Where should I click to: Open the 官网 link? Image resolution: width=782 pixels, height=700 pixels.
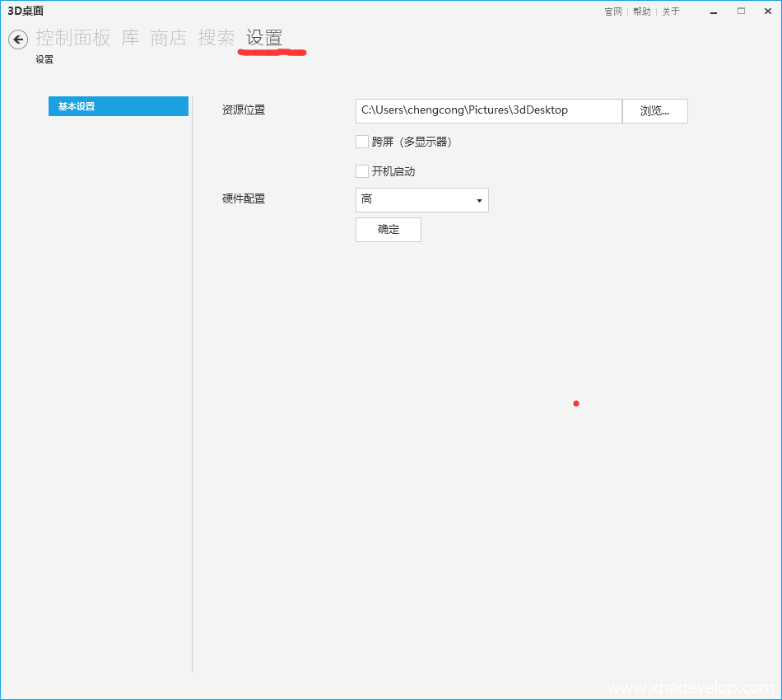[x=613, y=12]
